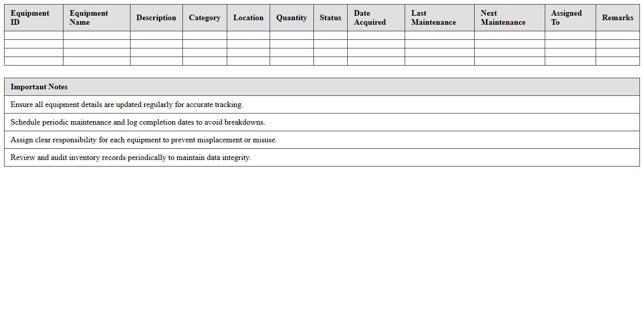Click the Last Maintenance column header
This screenshot has height=328, width=644.
click(x=433, y=18)
